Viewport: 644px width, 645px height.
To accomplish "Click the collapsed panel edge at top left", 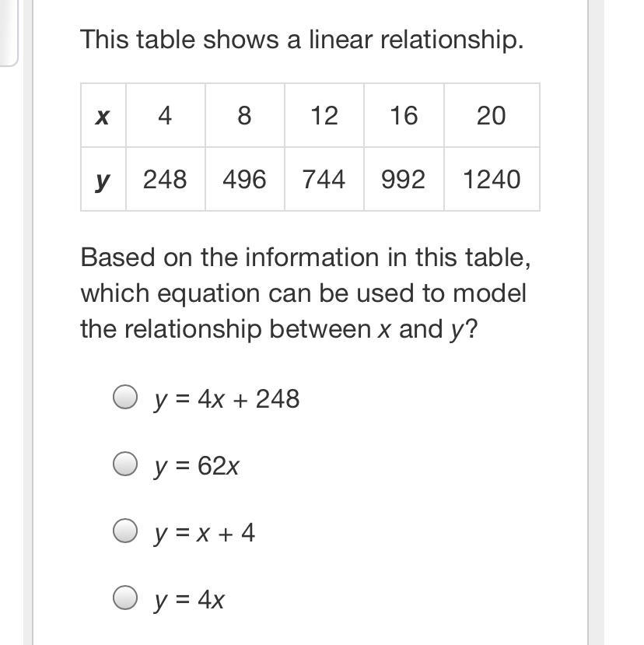I will point(9,33).
